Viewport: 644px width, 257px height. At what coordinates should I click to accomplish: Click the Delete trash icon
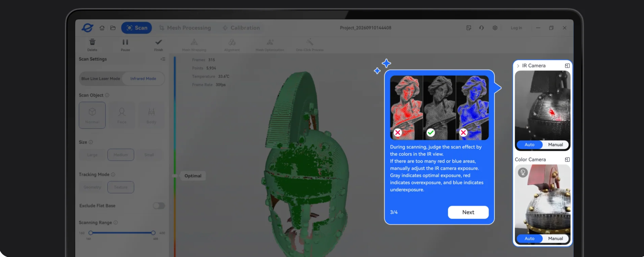click(x=92, y=42)
